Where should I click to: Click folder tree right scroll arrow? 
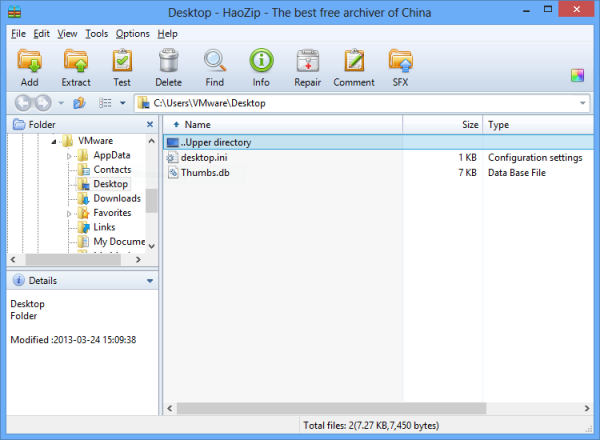[138, 259]
